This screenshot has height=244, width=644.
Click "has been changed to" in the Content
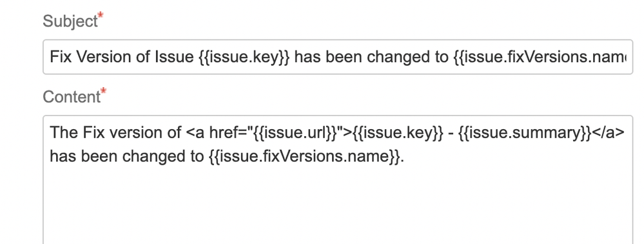[x=127, y=156]
